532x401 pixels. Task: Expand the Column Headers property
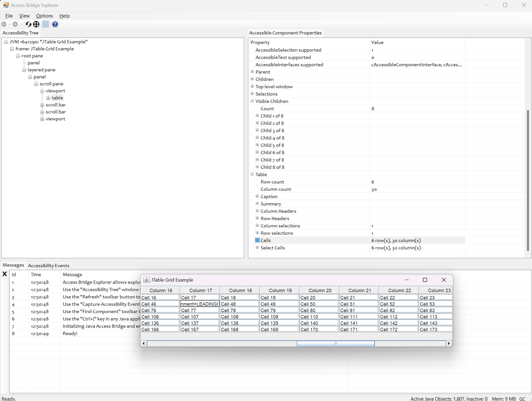pyautogui.click(x=257, y=211)
